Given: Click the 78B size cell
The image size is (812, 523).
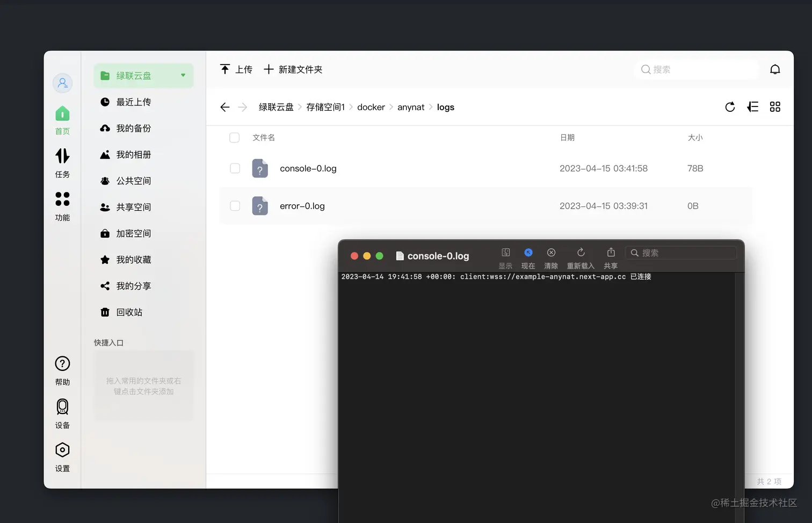Looking at the screenshot, I should click(x=695, y=168).
